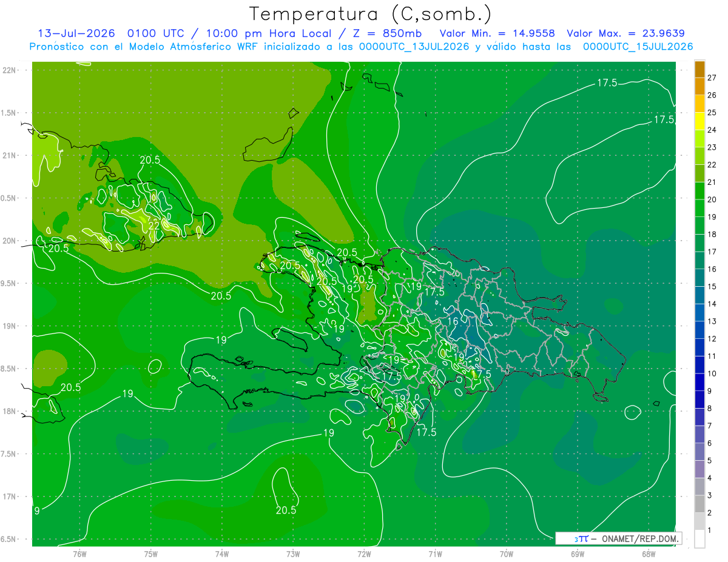Viewport: 728px width, 562px height.
Task: Pick the white swatch below legend value 1
Action: point(699,539)
